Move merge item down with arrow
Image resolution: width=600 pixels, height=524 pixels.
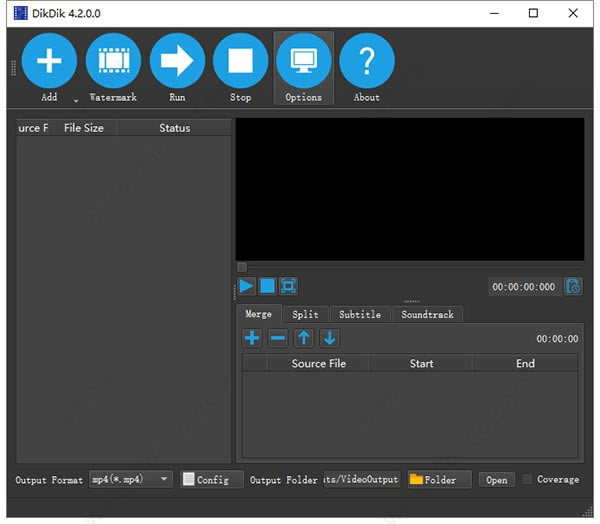coord(329,338)
